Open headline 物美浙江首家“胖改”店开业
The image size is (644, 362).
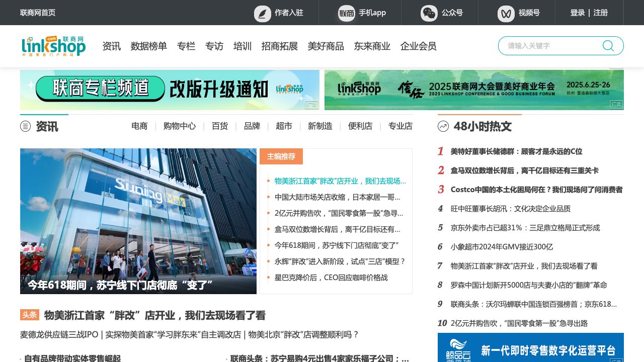click(154, 315)
